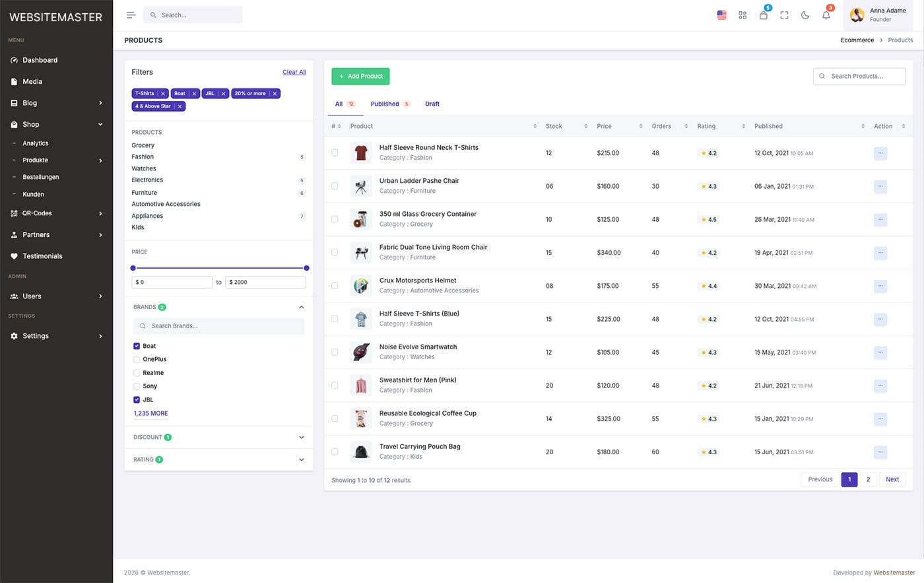Open the apps grid icon in the header

point(742,15)
